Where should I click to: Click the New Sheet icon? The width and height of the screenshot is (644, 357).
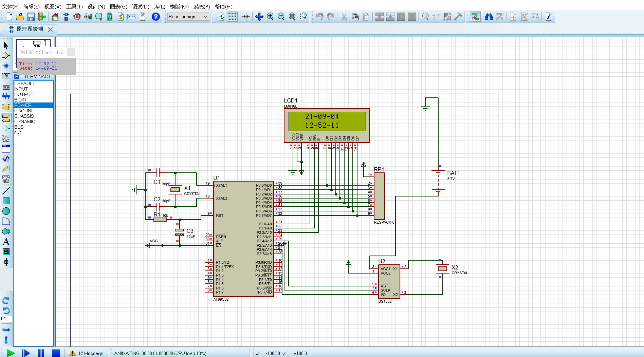513,17
